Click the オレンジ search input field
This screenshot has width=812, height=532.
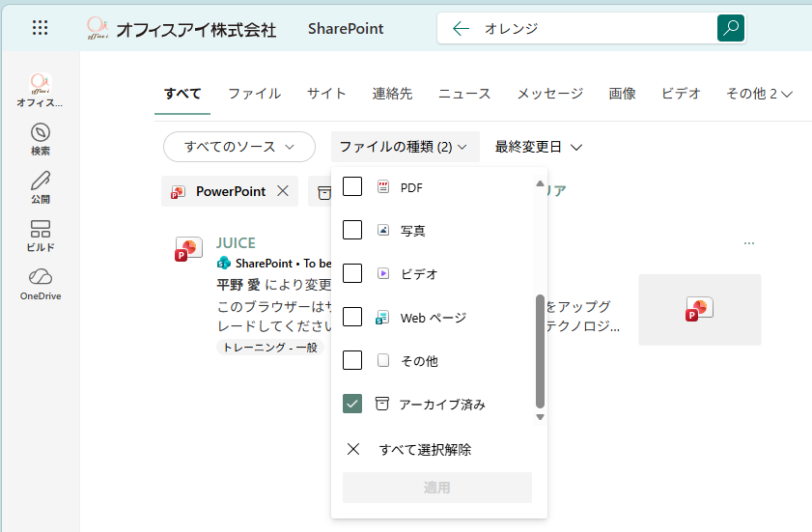(x=596, y=28)
